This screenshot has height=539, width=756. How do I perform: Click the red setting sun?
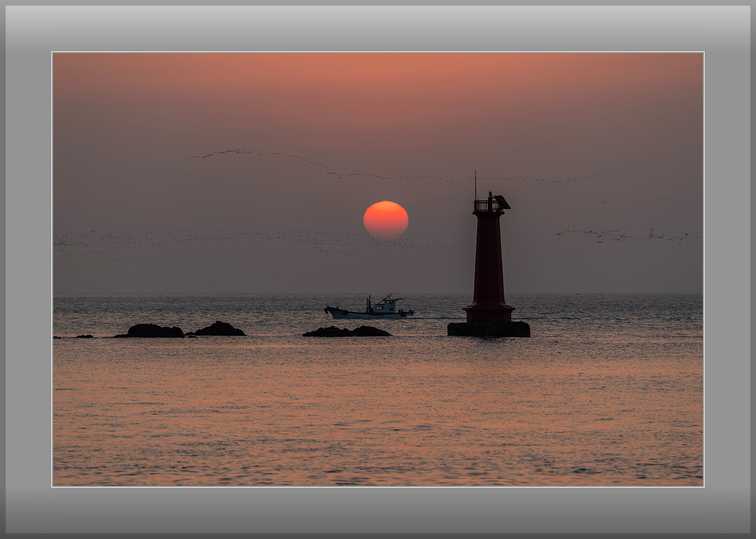coord(386,220)
